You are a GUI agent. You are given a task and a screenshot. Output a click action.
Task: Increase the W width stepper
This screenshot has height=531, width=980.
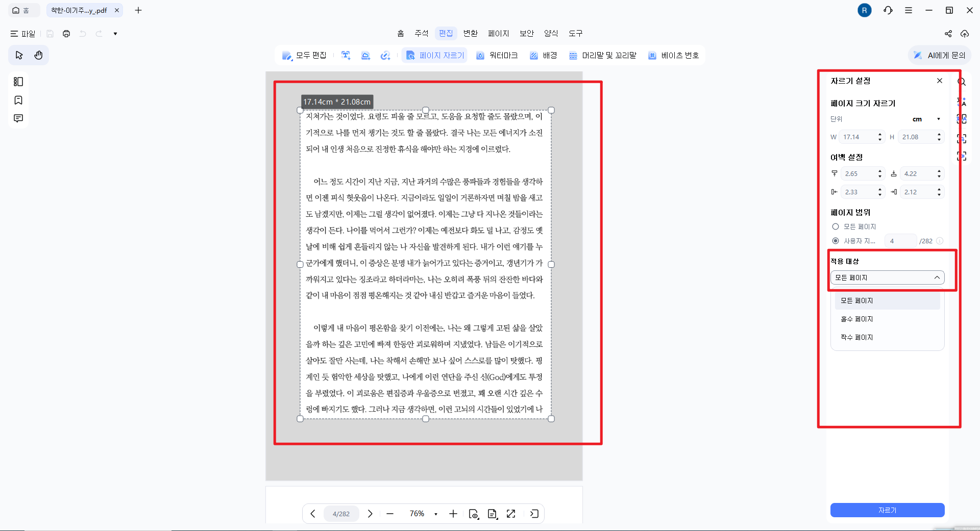tap(880, 135)
